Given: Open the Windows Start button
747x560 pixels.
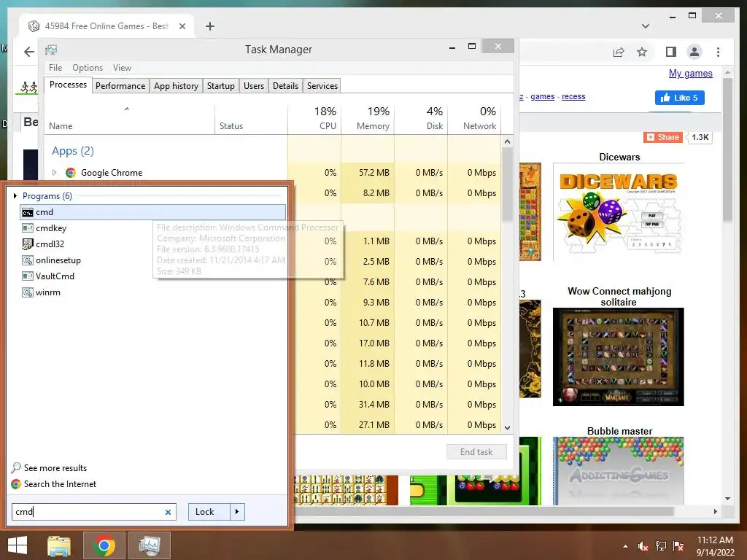Looking at the screenshot, I should [18, 545].
